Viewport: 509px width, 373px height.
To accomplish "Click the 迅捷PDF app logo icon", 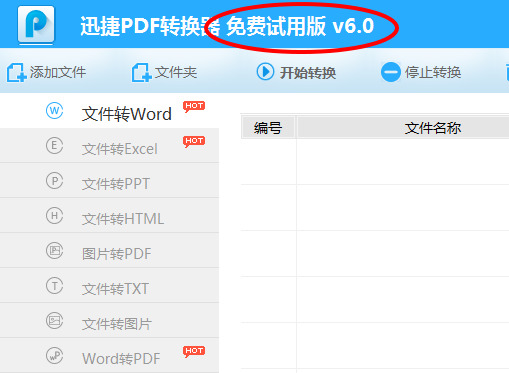I will pos(36,25).
